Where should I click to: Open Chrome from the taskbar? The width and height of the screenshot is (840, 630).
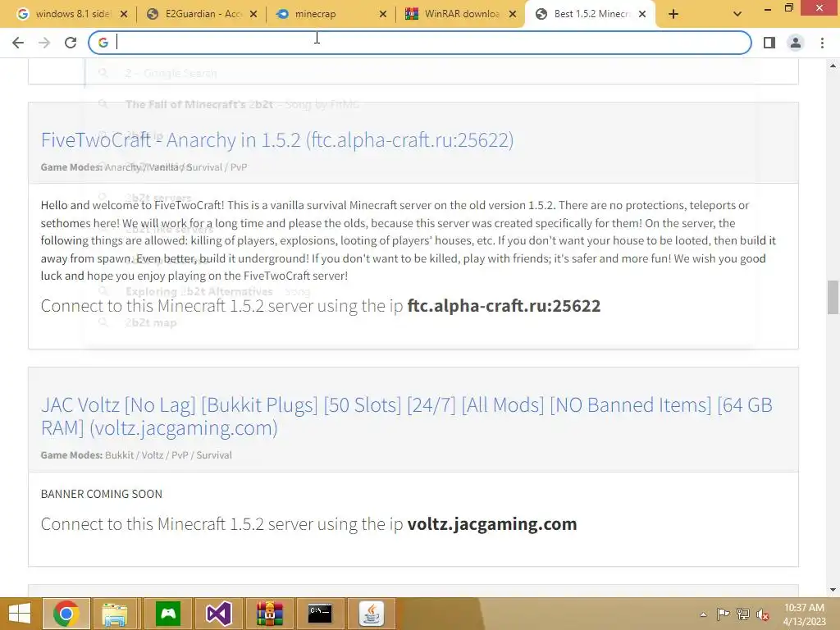[66, 614]
